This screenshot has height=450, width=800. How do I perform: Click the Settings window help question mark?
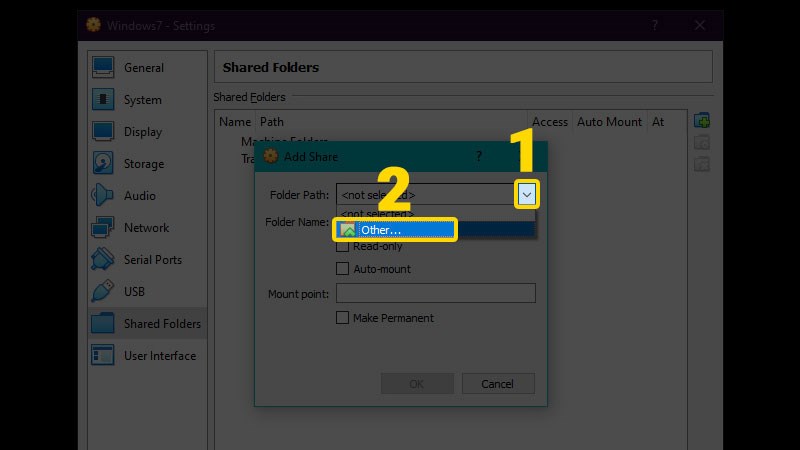click(x=655, y=26)
